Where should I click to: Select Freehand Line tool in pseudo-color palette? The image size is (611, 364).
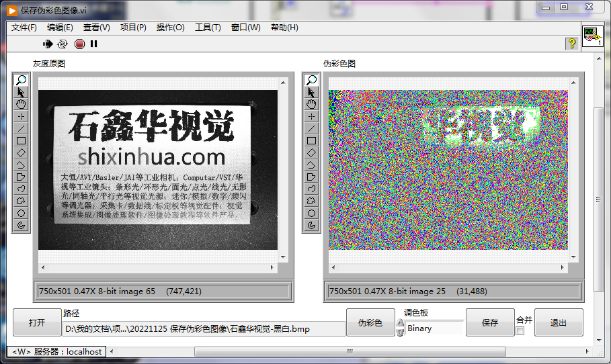click(311, 189)
